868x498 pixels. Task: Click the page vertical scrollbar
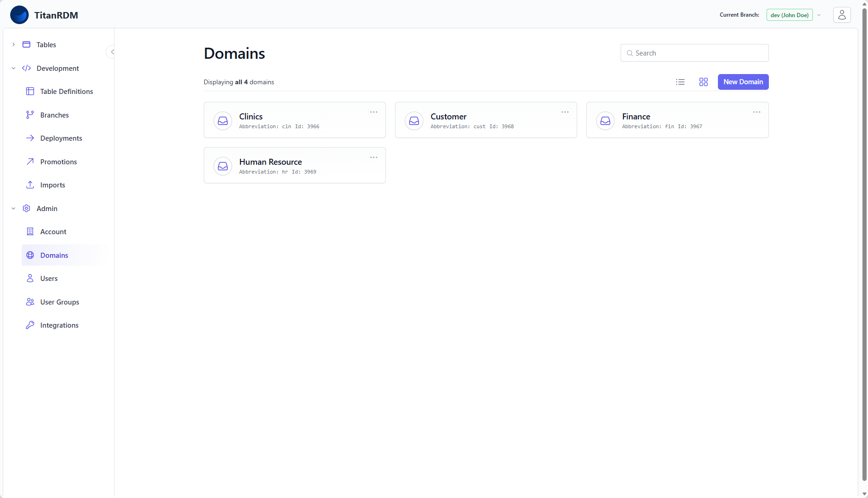(x=864, y=245)
